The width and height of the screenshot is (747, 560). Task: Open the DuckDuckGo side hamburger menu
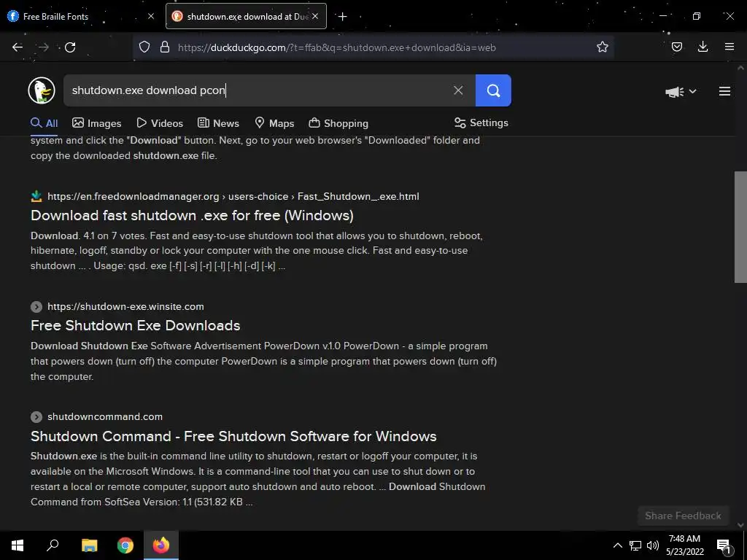tap(724, 91)
